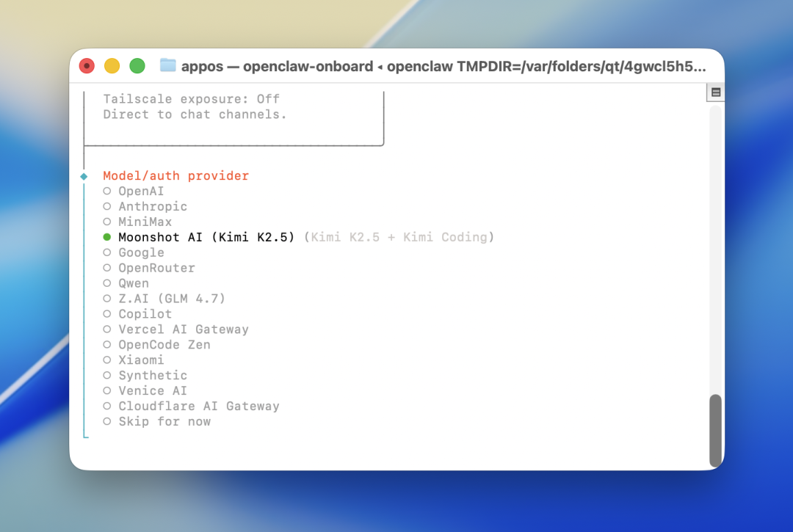Click the green Moonshot AI selected radio
The height and width of the screenshot is (532, 793).
(x=107, y=237)
